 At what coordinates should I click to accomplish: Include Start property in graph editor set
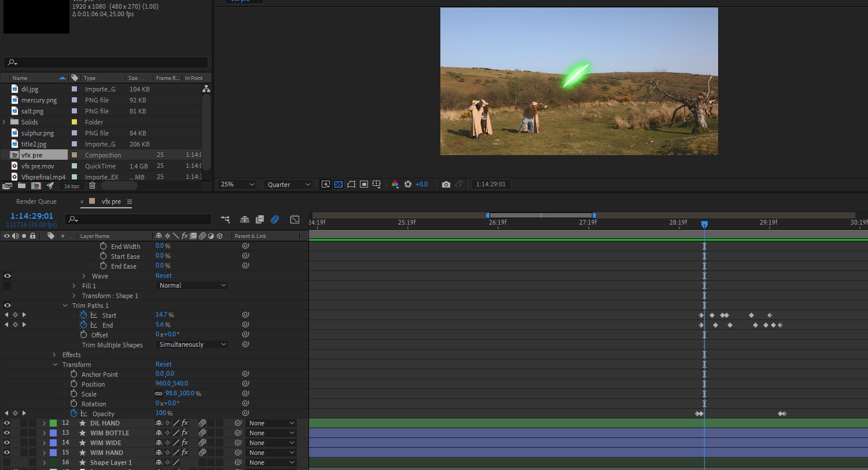coord(94,315)
